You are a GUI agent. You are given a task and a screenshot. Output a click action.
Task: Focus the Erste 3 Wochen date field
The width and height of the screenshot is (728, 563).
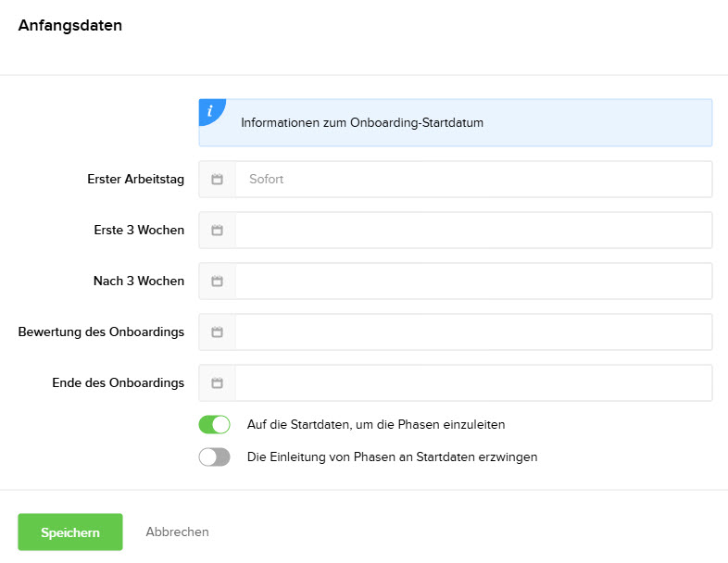click(x=473, y=231)
